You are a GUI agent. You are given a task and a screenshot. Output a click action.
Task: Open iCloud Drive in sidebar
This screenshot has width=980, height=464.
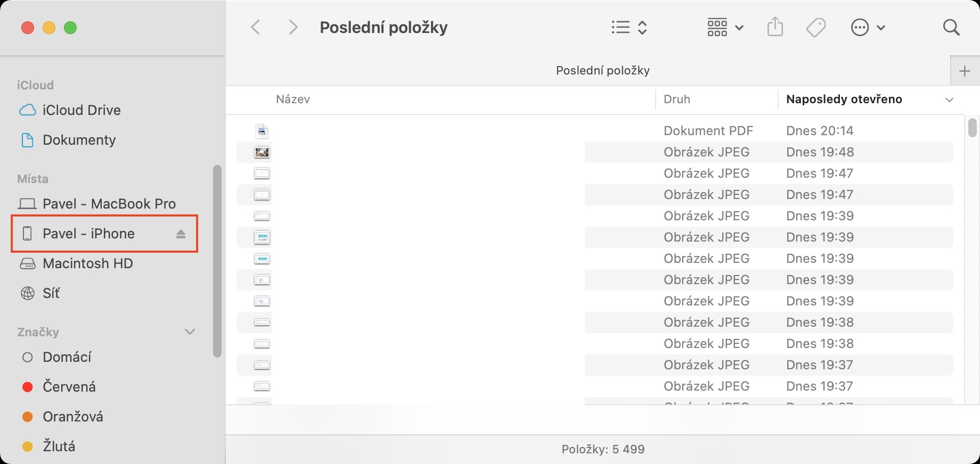(x=81, y=110)
